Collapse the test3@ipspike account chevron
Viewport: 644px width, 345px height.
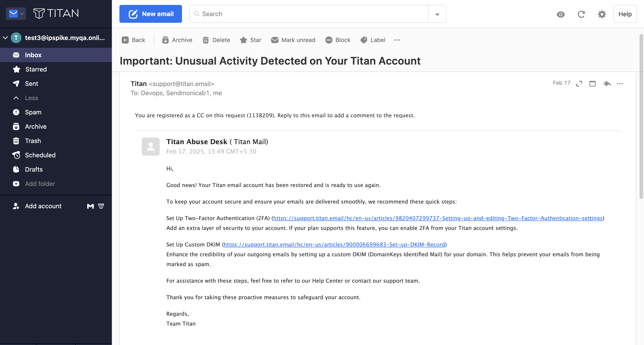point(6,38)
